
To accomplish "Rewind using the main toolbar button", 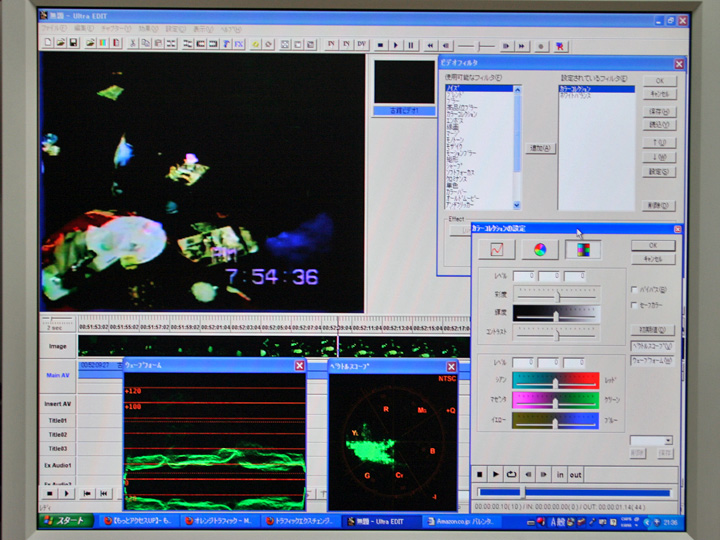I will click(430, 45).
